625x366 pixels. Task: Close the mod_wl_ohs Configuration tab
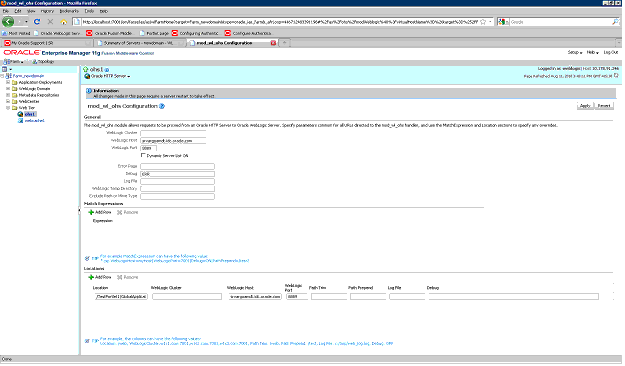click(273, 43)
